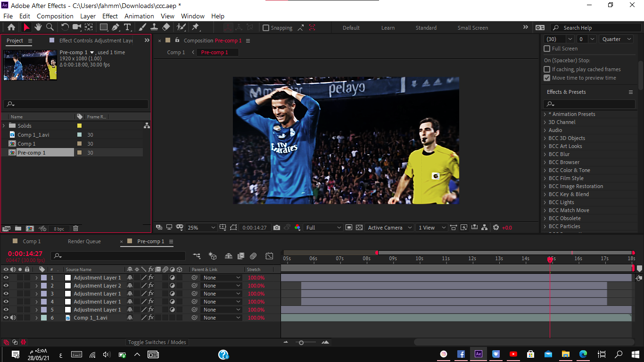Select the Hand tool

(38, 27)
